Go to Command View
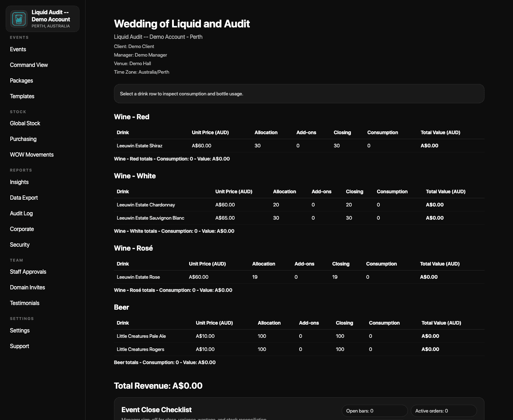Viewport: 513px width, 420px height. [29, 65]
